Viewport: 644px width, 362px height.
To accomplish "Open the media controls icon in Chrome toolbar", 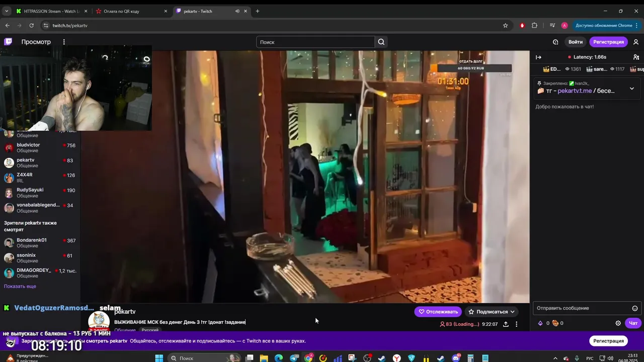I will click(552, 25).
